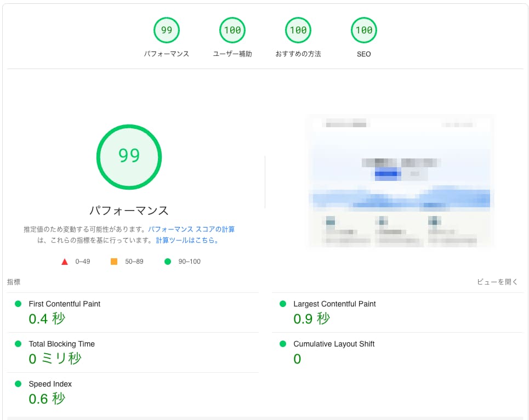Click the large パフォーマンス heading below the gauge
Image resolution: width=529 pixels, height=420 pixels.
[129, 211]
